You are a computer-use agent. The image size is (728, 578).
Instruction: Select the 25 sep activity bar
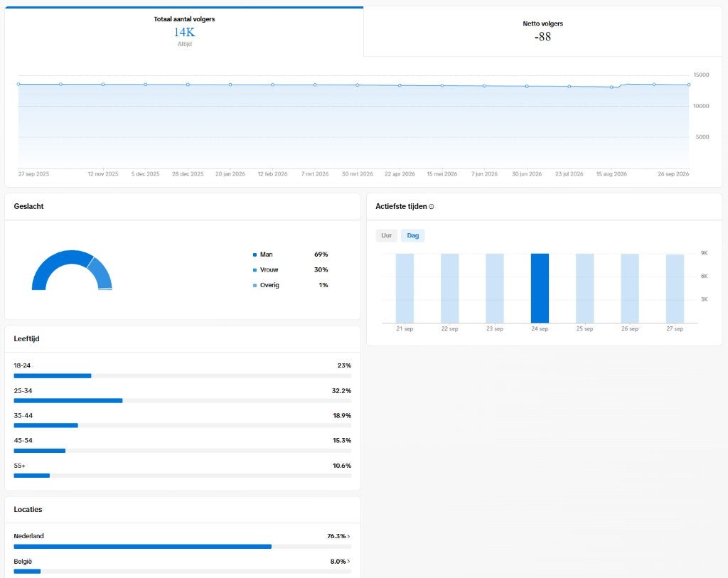tap(584, 288)
